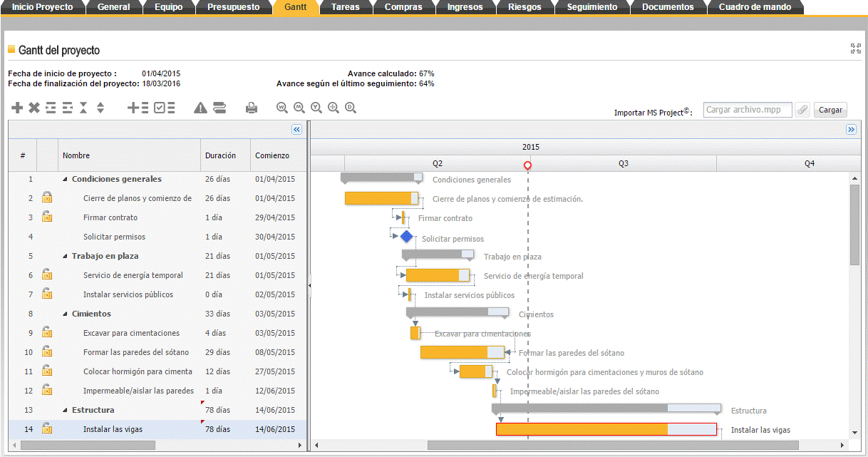Click the add task plus icon
This screenshot has width=868, height=457.
tap(17, 108)
